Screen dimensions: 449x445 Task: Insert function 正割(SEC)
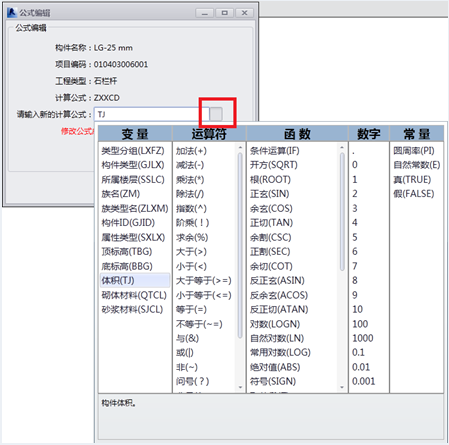pyautogui.click(x=270, y=252)
